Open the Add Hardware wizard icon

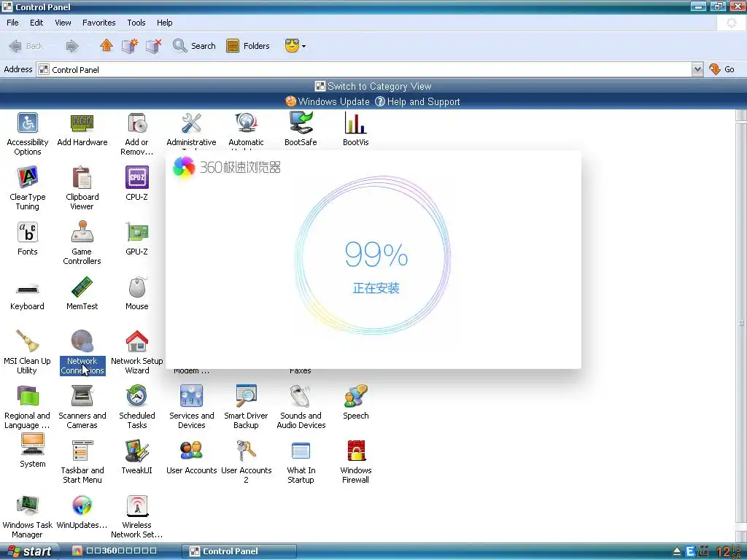pyautogui.click(x=82, y=122)
